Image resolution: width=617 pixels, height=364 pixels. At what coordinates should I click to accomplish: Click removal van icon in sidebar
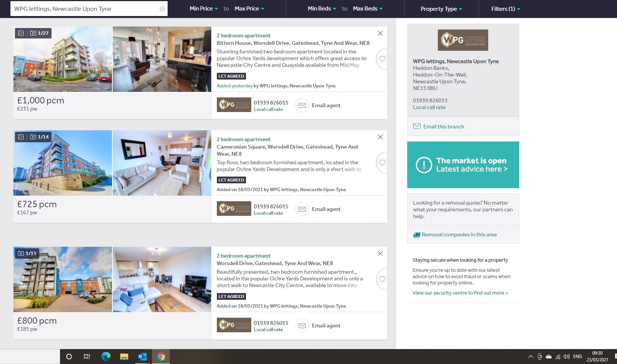coord(417,235)
